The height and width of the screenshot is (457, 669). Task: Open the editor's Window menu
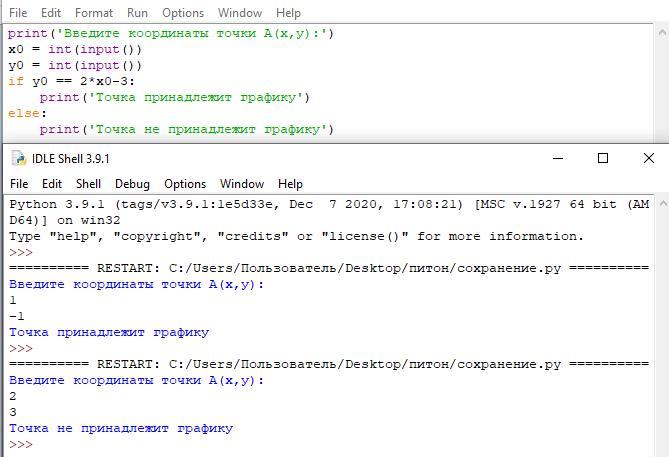[x=240, y=13]
